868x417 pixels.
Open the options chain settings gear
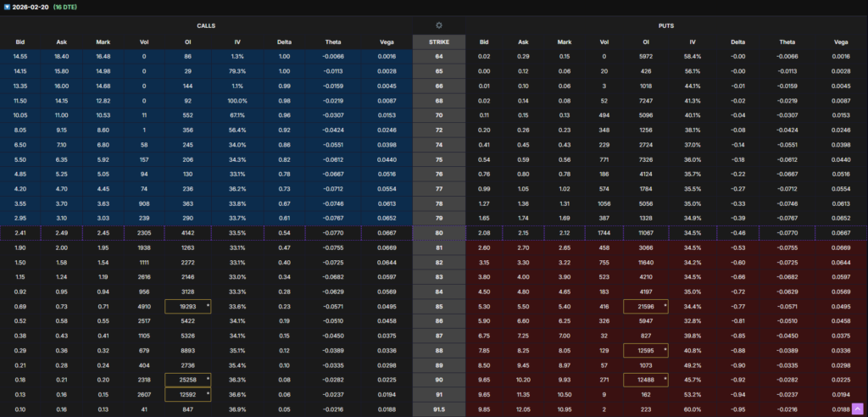[438, 25]
